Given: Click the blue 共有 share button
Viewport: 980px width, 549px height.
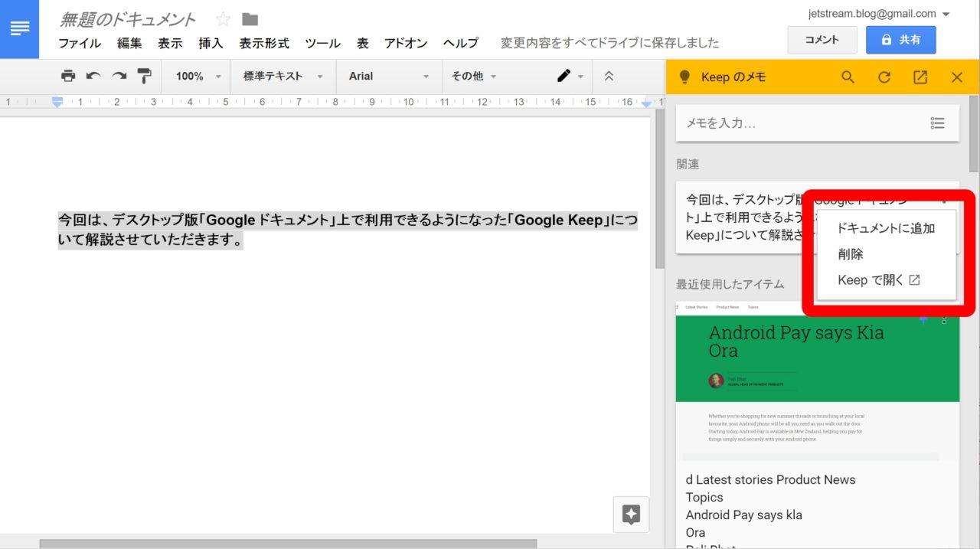Looking at the screenshot, I should click(x=900, y=40).
